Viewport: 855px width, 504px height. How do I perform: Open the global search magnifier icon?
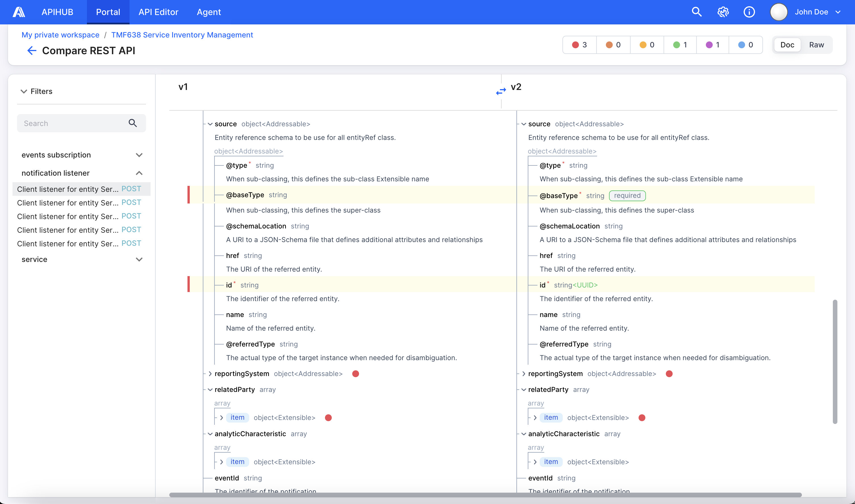point(696,12)
